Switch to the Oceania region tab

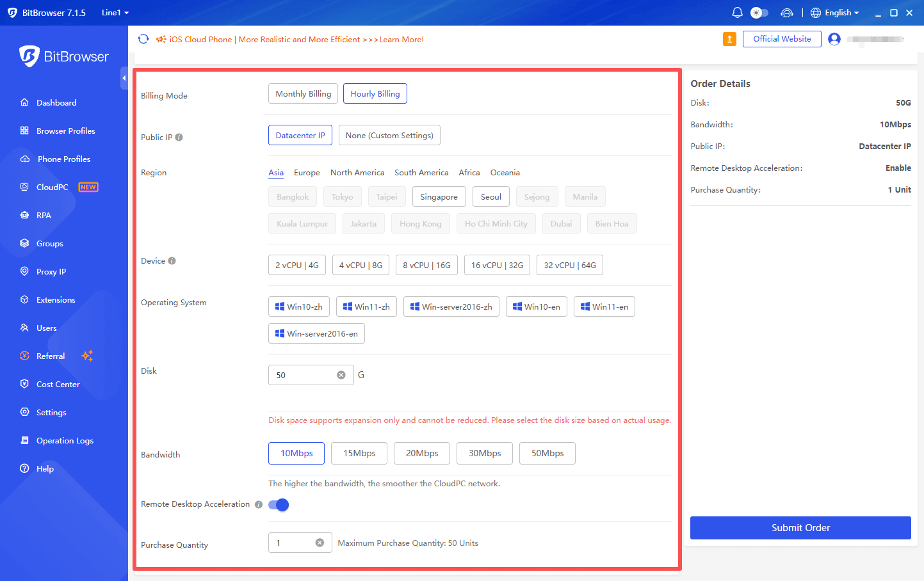(x=505, y=173)
